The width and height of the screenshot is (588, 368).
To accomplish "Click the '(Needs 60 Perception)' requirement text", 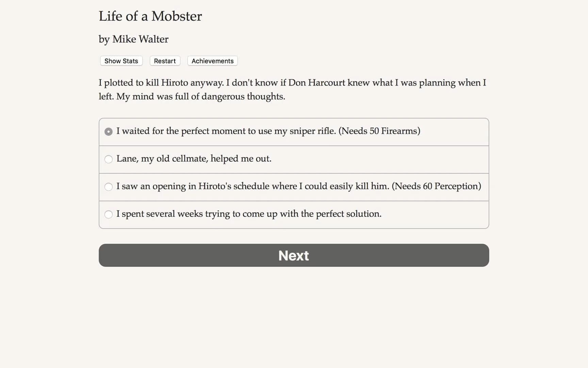I will 436,186.
